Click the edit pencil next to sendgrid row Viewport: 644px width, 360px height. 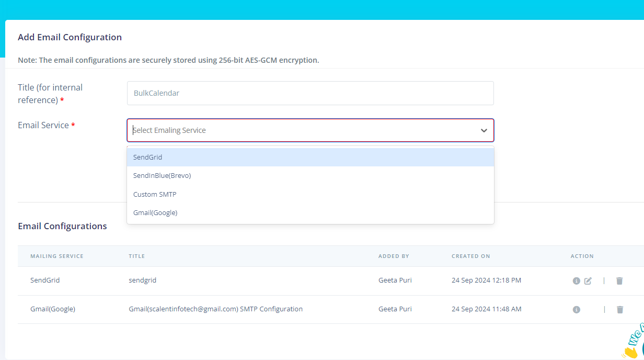click(x=588, y=280)
